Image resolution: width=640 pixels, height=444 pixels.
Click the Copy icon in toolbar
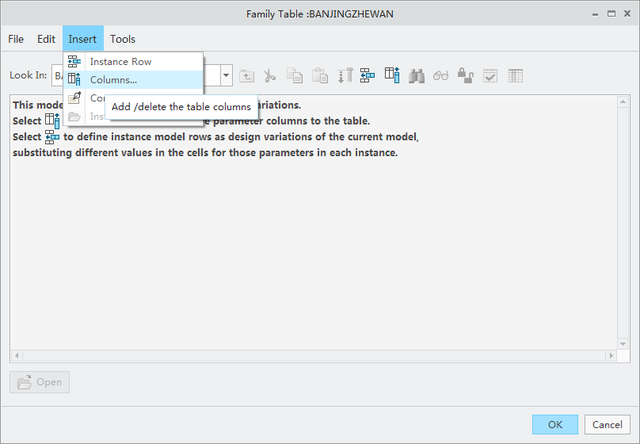(295, 76)
